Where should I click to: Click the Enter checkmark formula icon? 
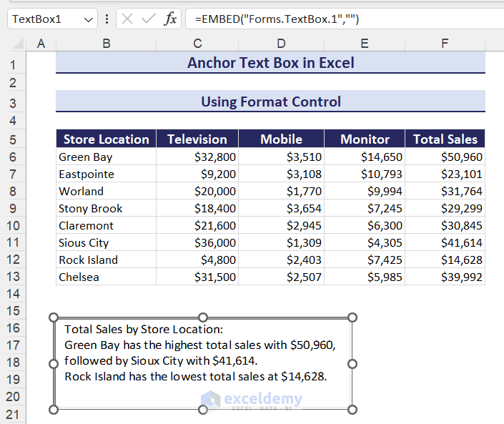pyautogui.click(x=148, y=19)
